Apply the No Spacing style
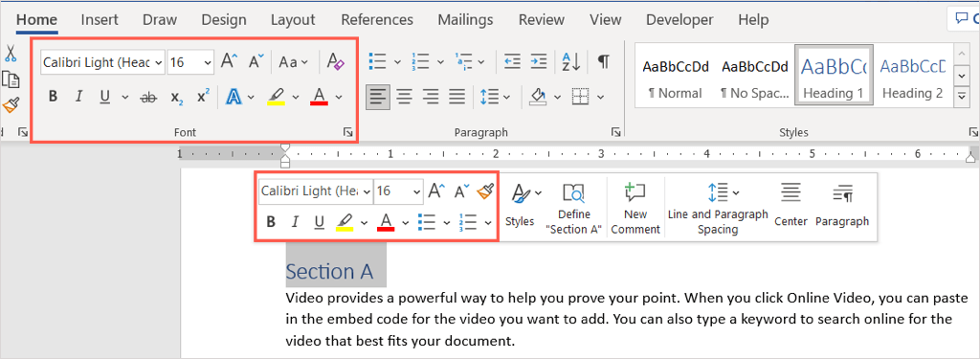 click(x=754, y=77)
